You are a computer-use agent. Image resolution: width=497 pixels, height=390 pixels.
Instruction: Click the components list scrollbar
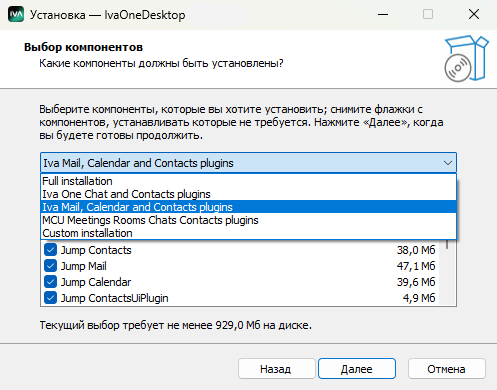click(x=447, y=272)
